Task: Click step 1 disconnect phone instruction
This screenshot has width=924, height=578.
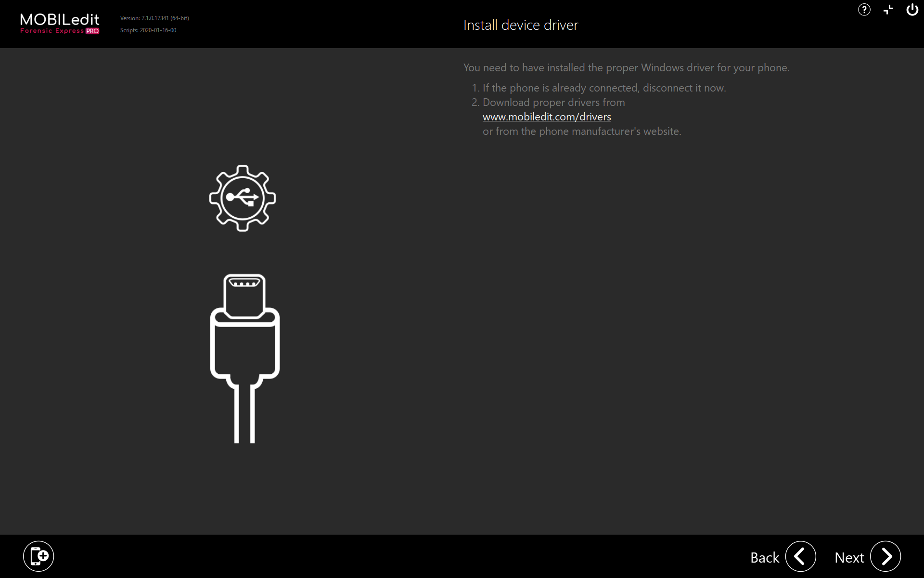Action: tap(604, 88)
